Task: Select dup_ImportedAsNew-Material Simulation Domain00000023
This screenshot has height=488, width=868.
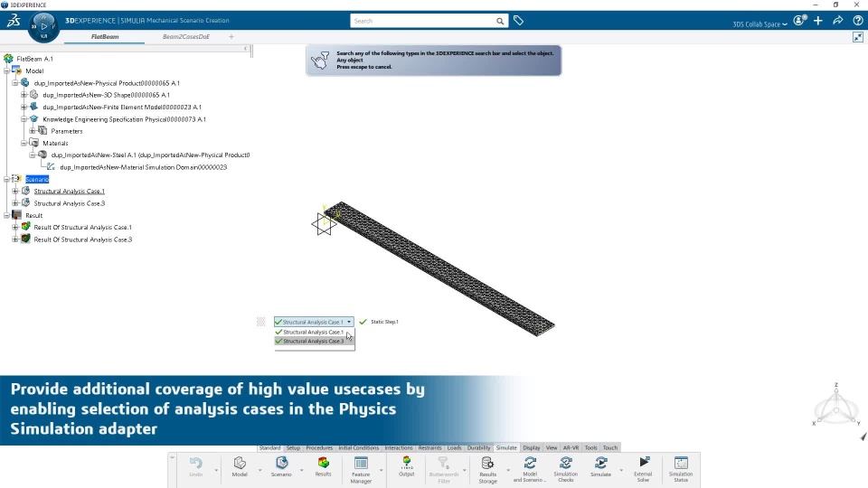Action: (144, 167)
